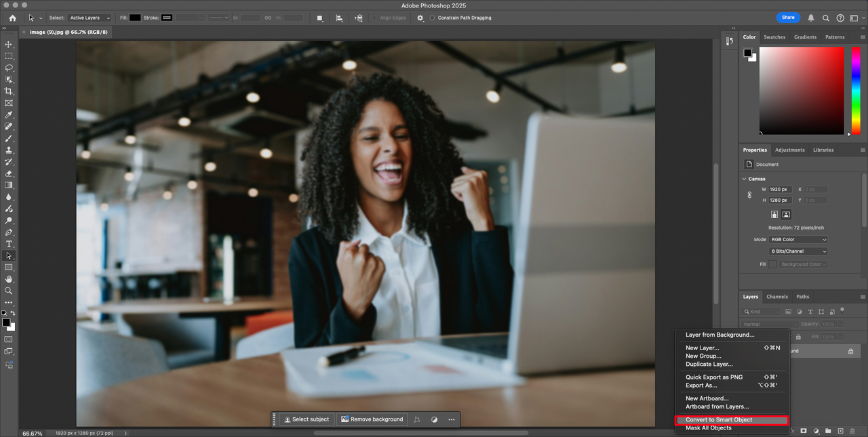Select the Zoom tool
Screen dimensions: 868x437
[x=9, y=291]
